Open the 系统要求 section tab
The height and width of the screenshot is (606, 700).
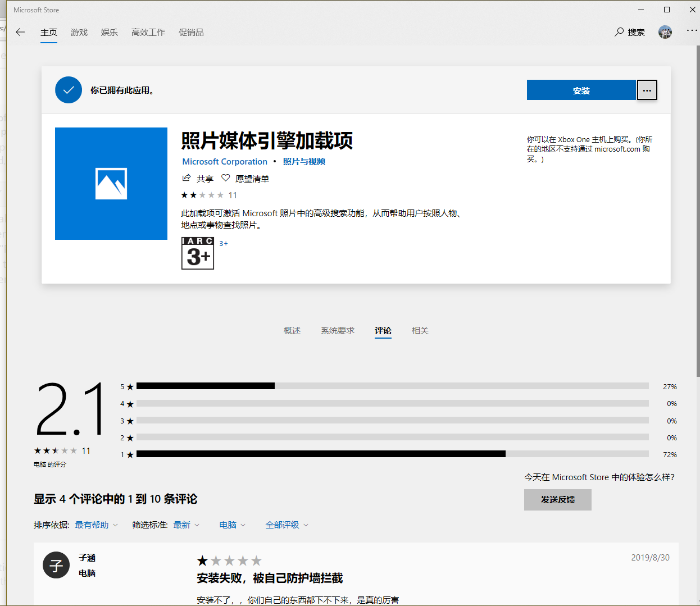pos(338,331)
